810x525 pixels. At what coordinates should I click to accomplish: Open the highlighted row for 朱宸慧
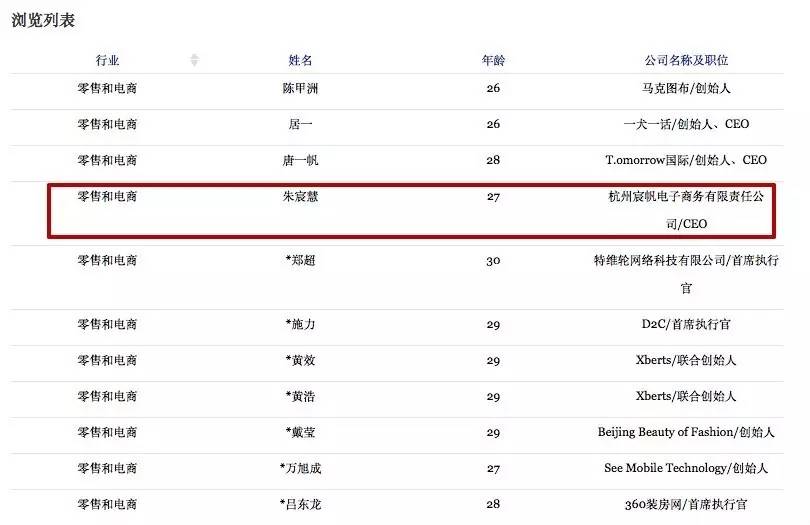tap(301, 196)
